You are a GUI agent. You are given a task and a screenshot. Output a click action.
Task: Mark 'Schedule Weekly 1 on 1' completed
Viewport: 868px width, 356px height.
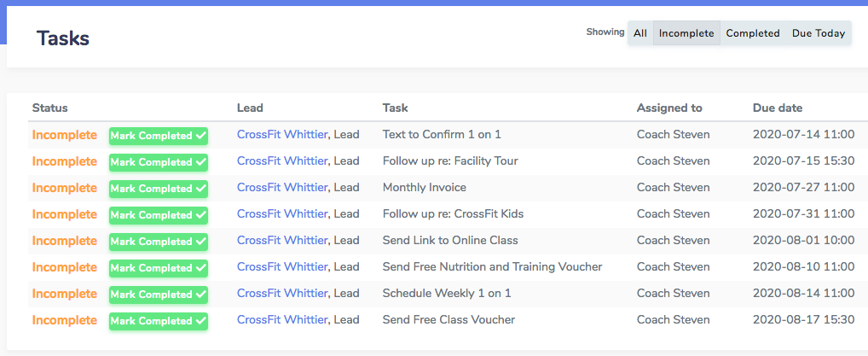[159, 295]
